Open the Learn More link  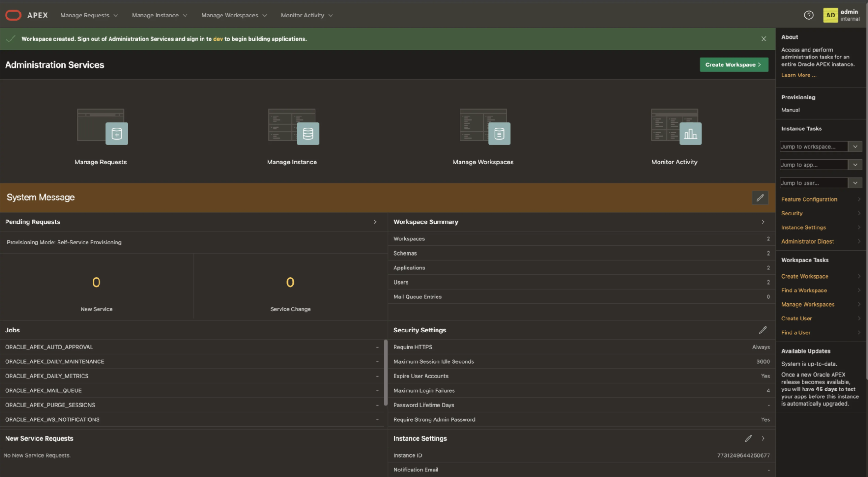click(x=798, y=75)
